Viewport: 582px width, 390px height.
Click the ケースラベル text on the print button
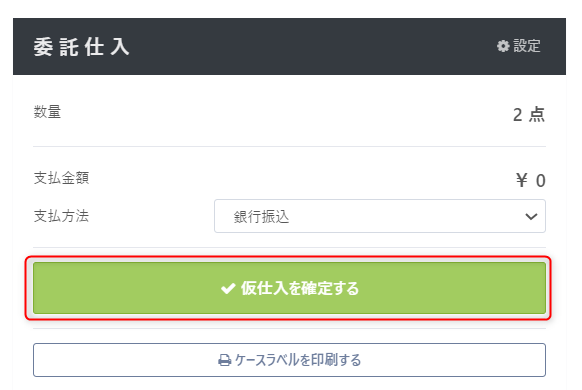(267, 360)
